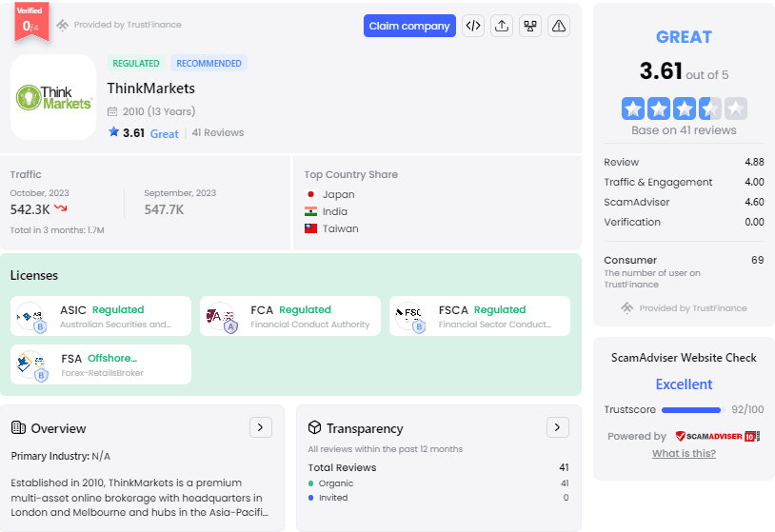The image size is (775, 532).
Task: Click the fifth grey rating star
Action: pos(735,108)
